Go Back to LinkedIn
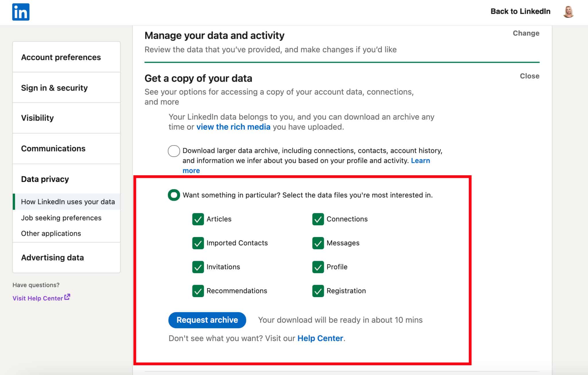The height and width of the screenshot is (375, 588). click(x=521, y=11)
